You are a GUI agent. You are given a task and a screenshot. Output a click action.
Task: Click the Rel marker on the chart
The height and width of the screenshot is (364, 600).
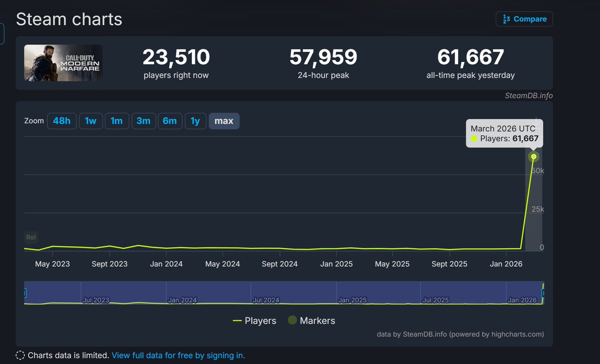pyautogui.click(x=31, y=238)
